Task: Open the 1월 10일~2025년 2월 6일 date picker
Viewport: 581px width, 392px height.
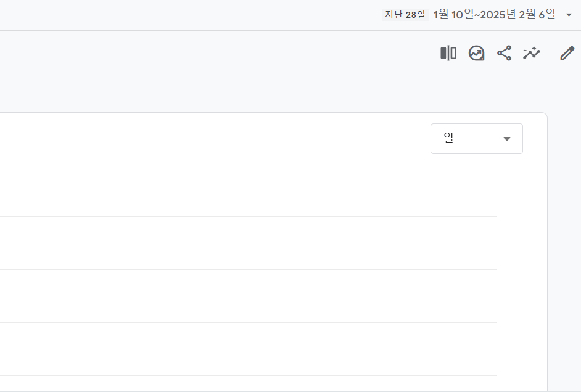Action: [494, 15]
